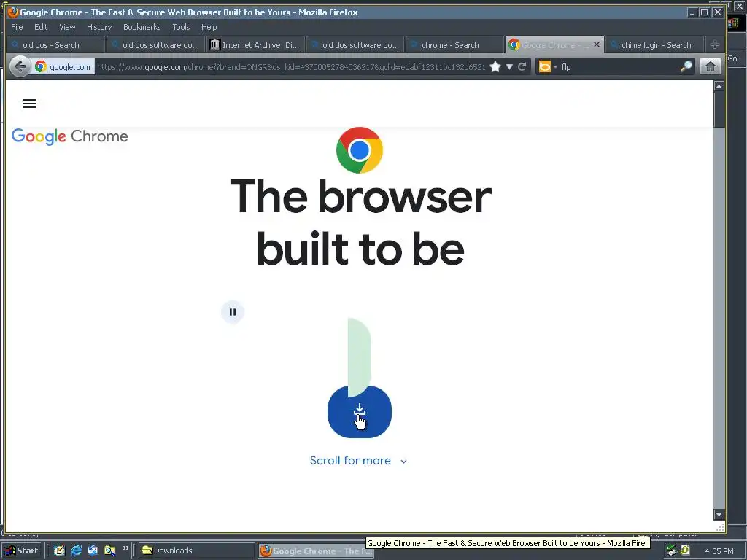Open the Help menu
The width and height of the screenshot is (747, 560).
pos(209,27)
